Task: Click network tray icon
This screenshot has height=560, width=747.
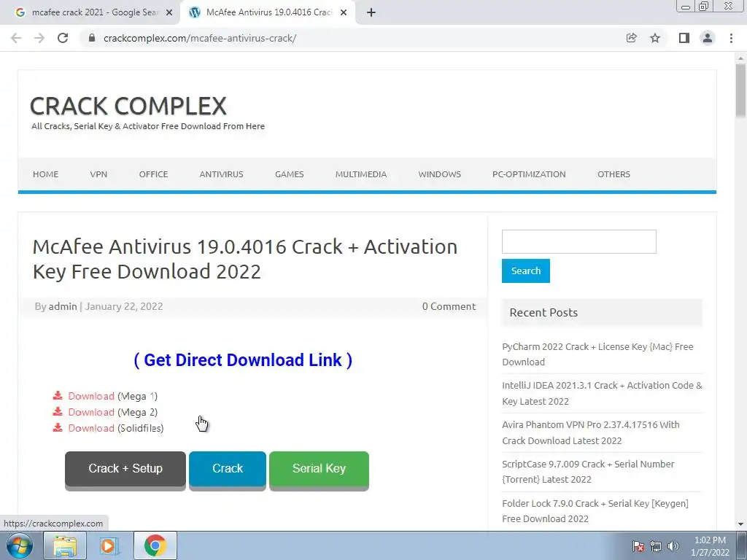Action: [x=656, y=546]
